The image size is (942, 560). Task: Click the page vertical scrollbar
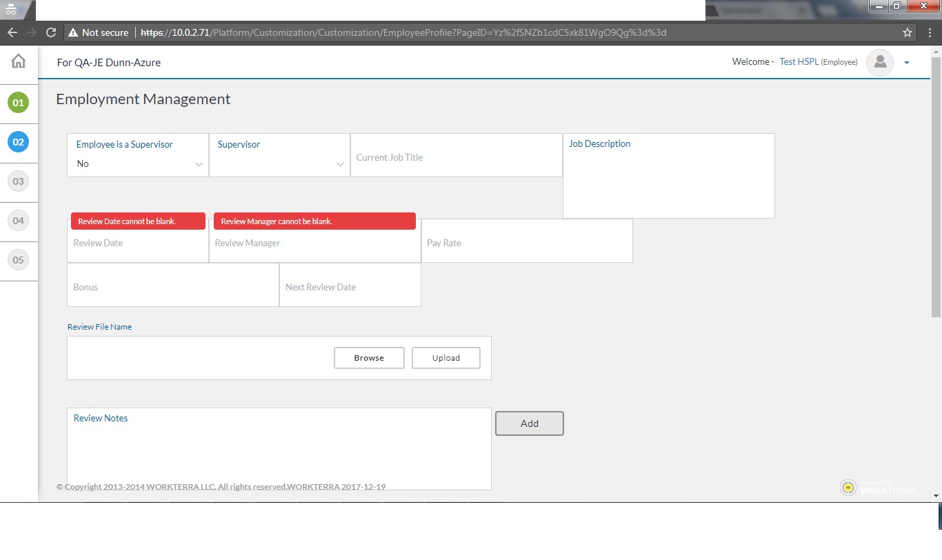tap(936, 186)
